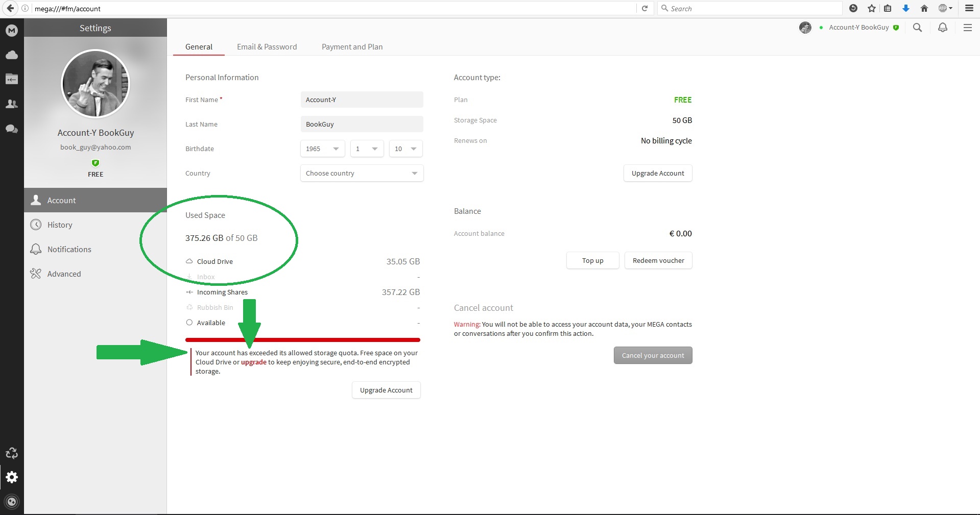Open the bookmarks list toolbar icon
The image size is (980, 515).
(888, 8)
